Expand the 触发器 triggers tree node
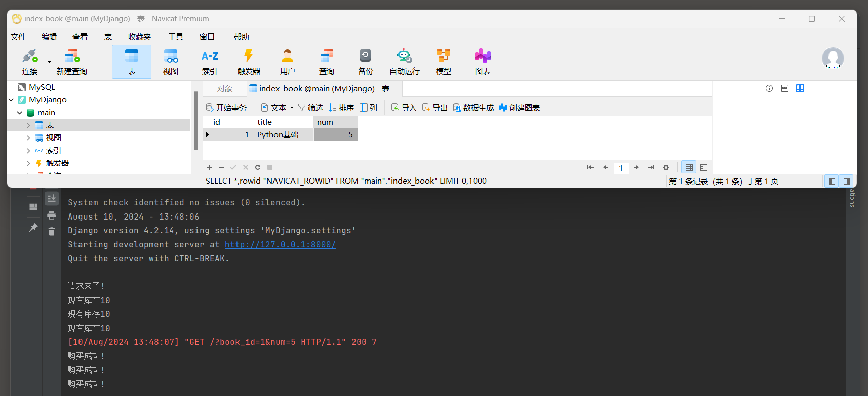Screen dimensions: 868x396 point(28,163)
